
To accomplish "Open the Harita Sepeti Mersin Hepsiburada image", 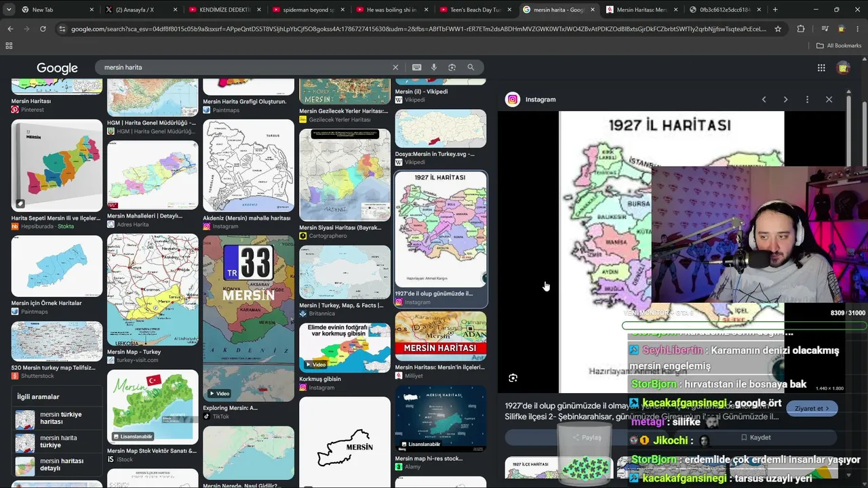I will pyautogui.click(x=57, y=166).
